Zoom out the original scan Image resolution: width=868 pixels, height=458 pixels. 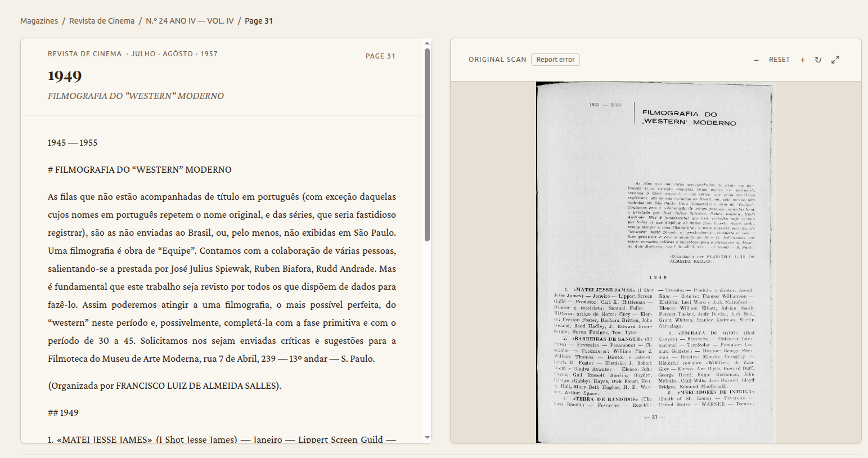coord(757,60)
